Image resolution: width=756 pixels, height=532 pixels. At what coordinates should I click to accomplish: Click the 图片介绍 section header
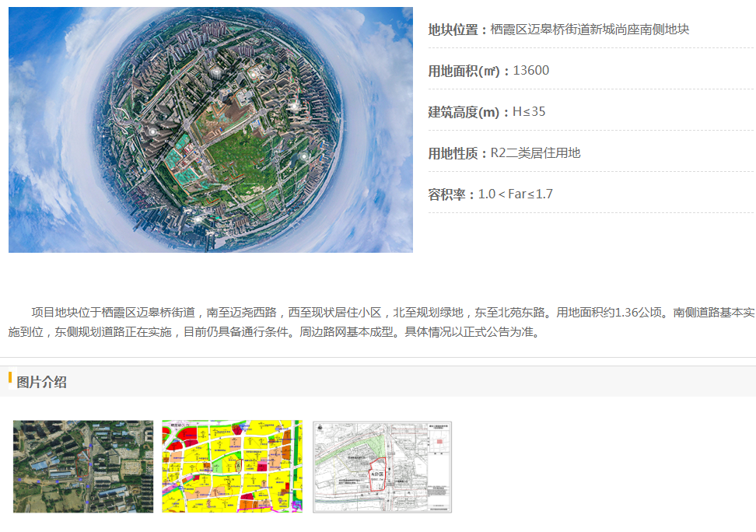pyautogui.click(x=41, y=382)
